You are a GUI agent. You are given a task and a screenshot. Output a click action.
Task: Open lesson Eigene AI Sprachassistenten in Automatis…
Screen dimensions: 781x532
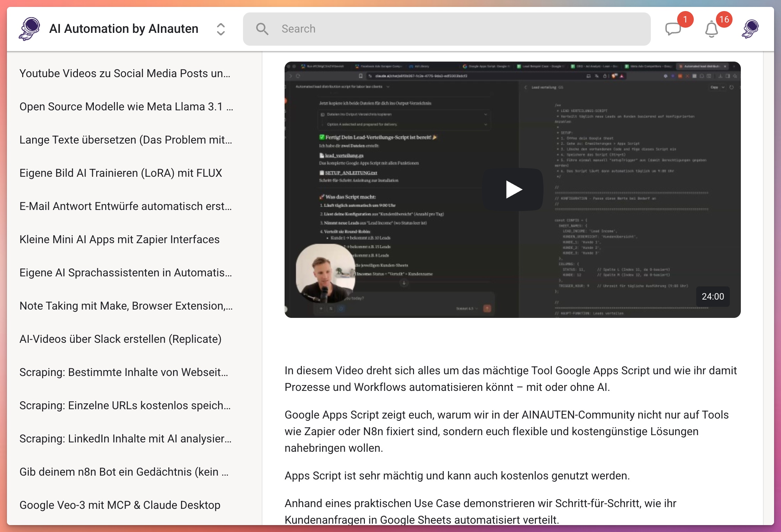point(126,273)
